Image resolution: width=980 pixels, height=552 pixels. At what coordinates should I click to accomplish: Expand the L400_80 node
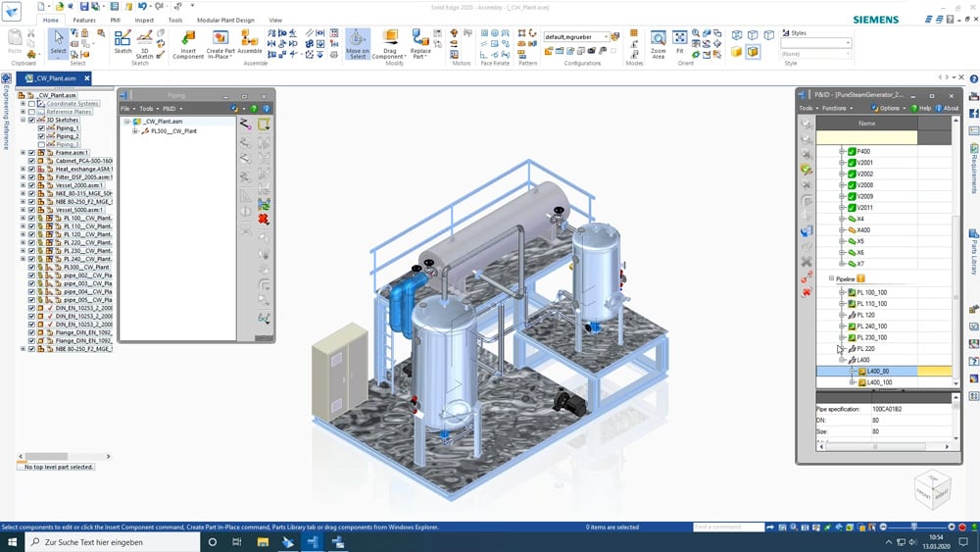(853, 372)
